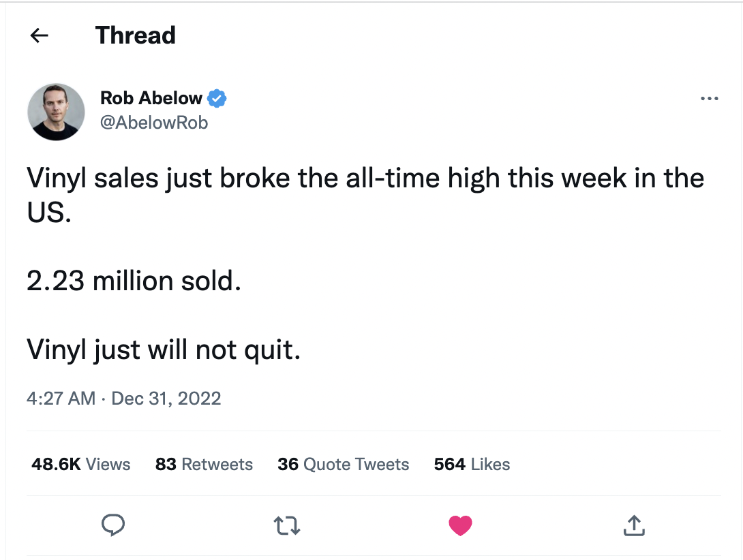Image resolution: width=743 pixels, height=560 pixels.
Task: Retweet the vinyl sales tweet
Action: 287,525
